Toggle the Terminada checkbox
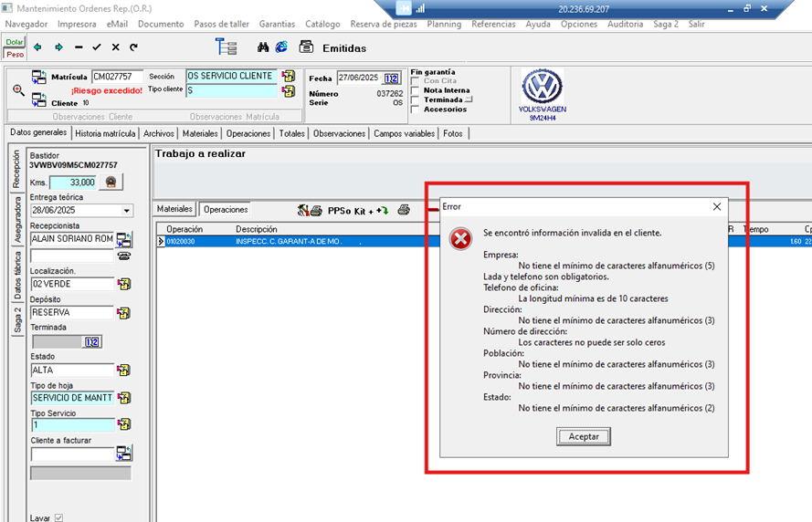Viewport: 812px width, 522px height. point(417,99)
